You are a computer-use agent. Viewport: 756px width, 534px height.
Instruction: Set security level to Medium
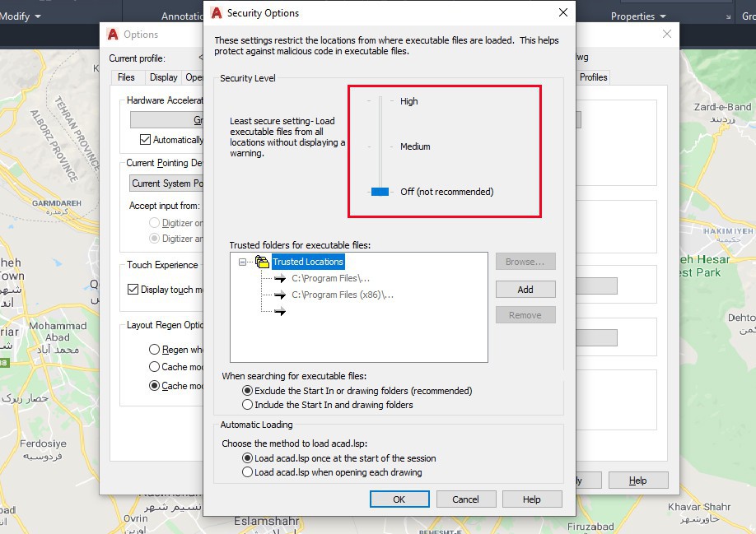[x=415, y=146]
